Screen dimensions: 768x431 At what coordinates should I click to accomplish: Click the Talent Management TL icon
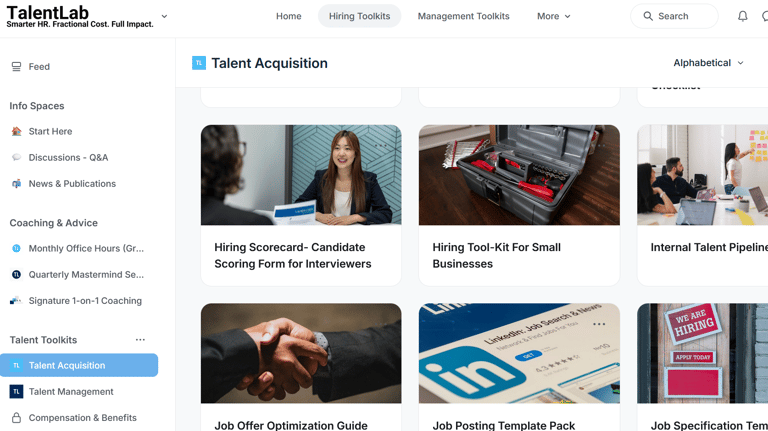(x=16, y=391)
